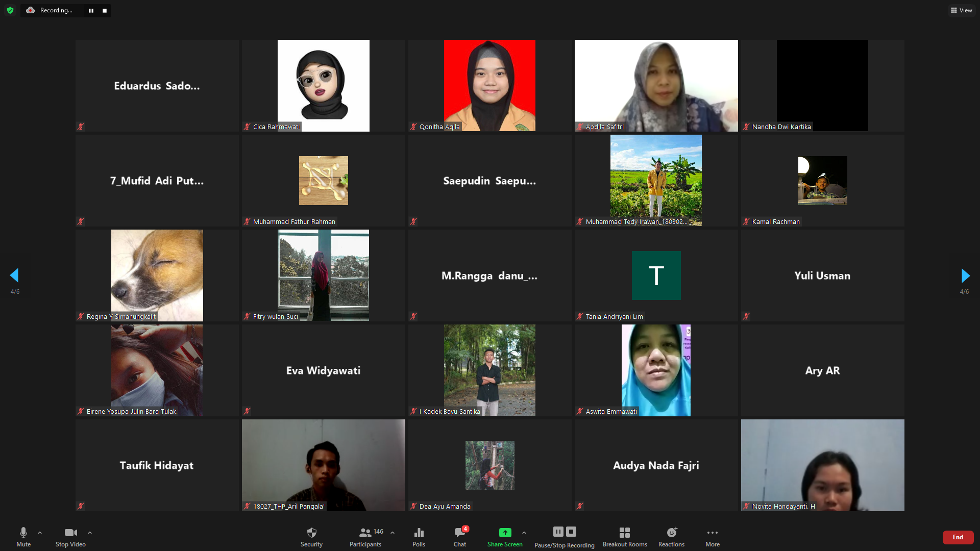The height and width of the screenshot is (551, 980).
Task: Select the Taufik Hidayat tile
Action: pyautogui.click(x=157, y=465)
